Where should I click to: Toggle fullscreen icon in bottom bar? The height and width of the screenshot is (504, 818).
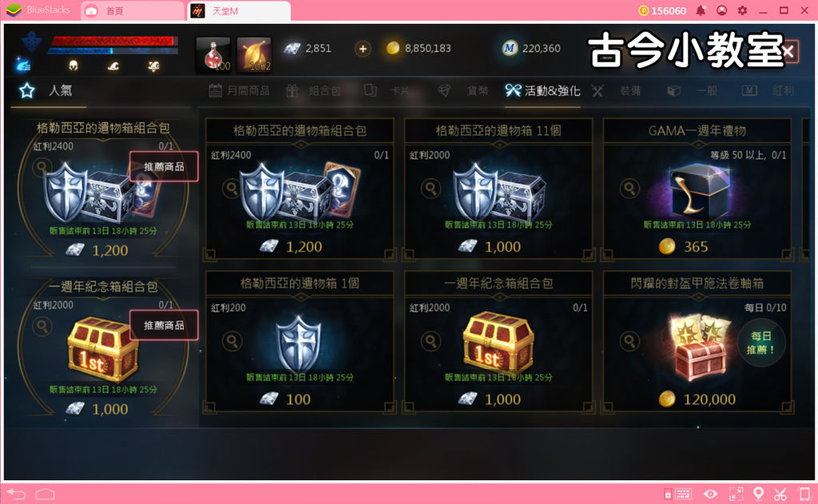click(x=736, y=494)
